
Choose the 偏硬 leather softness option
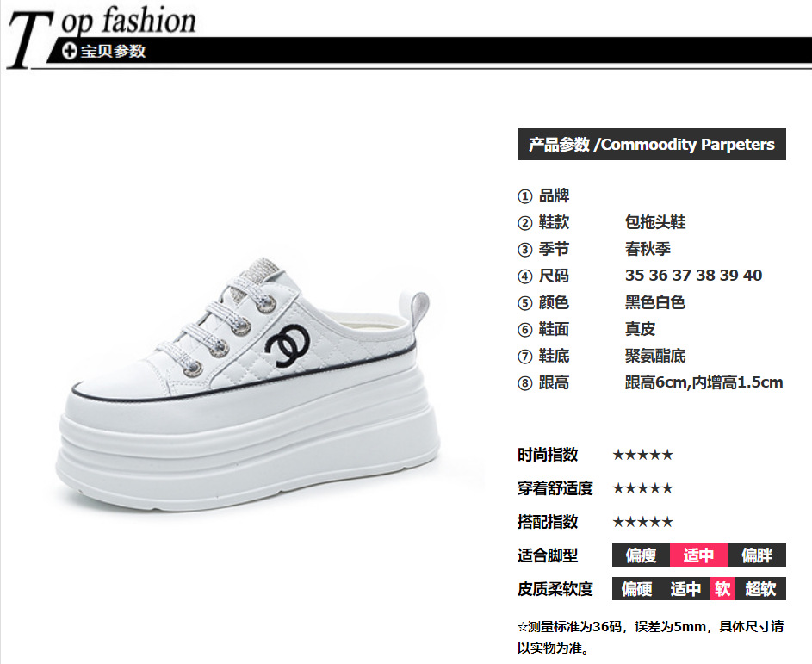click(637, 589)
